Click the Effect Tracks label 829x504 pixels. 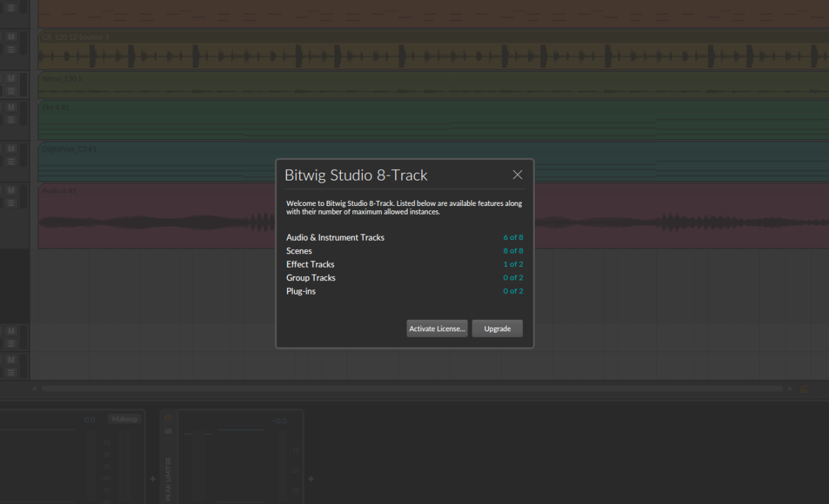(310, 264)
